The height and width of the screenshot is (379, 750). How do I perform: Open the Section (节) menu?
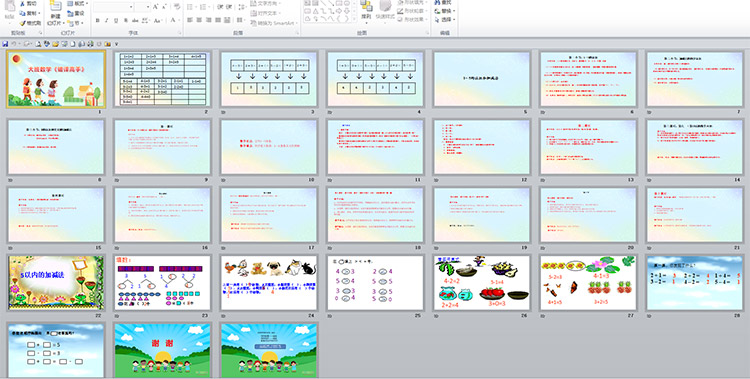(x=76, y=23)
